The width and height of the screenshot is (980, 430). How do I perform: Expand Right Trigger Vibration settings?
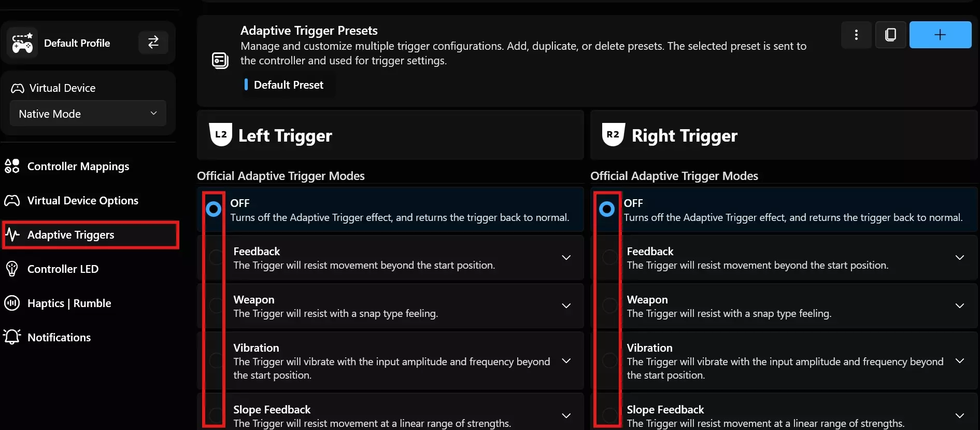(959, 361)
